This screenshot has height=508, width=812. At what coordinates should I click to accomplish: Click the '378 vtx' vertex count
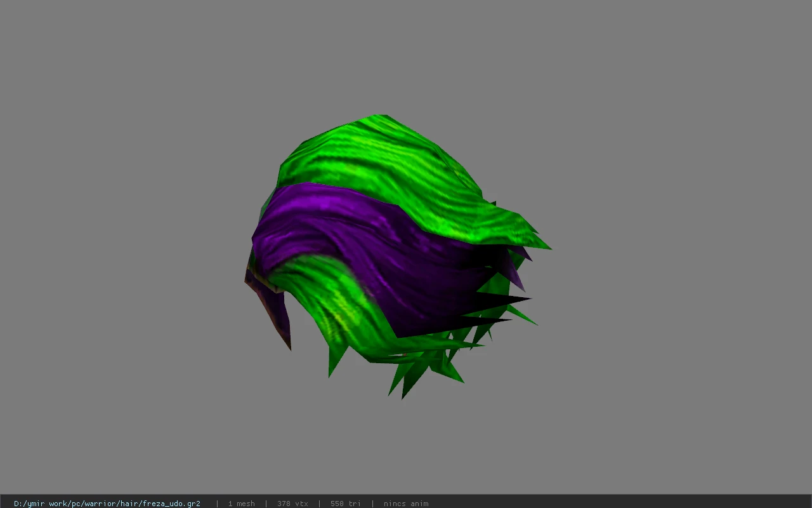point(292,504)
